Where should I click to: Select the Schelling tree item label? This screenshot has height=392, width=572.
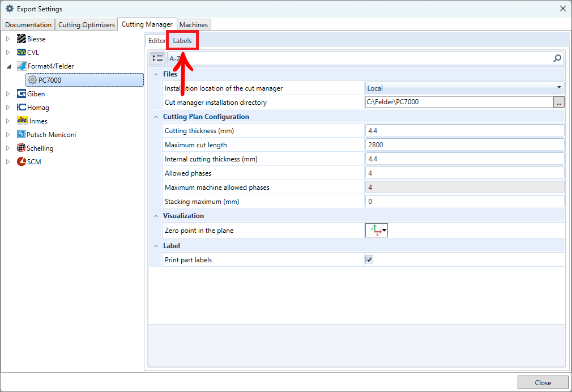pyautogui.click(x=40, y=148)
